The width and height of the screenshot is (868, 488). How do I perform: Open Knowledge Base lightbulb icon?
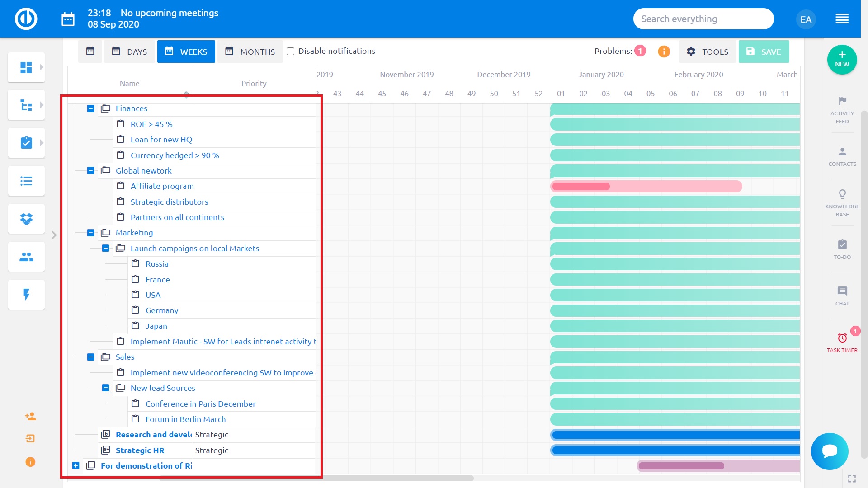click(842, 194)
